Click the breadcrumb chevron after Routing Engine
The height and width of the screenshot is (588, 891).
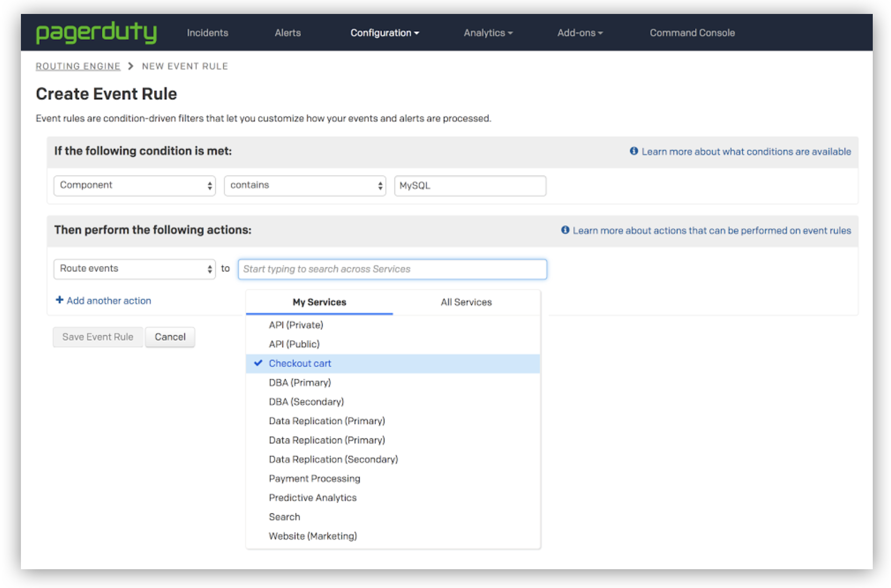[x=131, y=66]
